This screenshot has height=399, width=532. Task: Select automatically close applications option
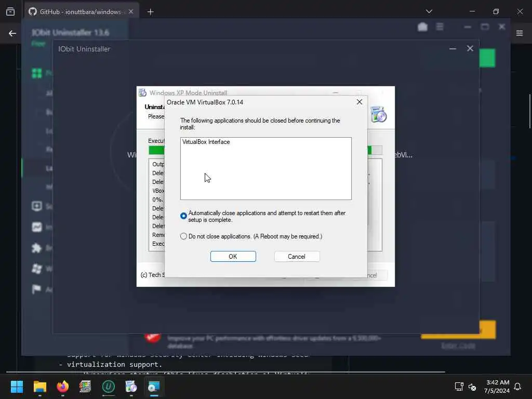point(183,216)
